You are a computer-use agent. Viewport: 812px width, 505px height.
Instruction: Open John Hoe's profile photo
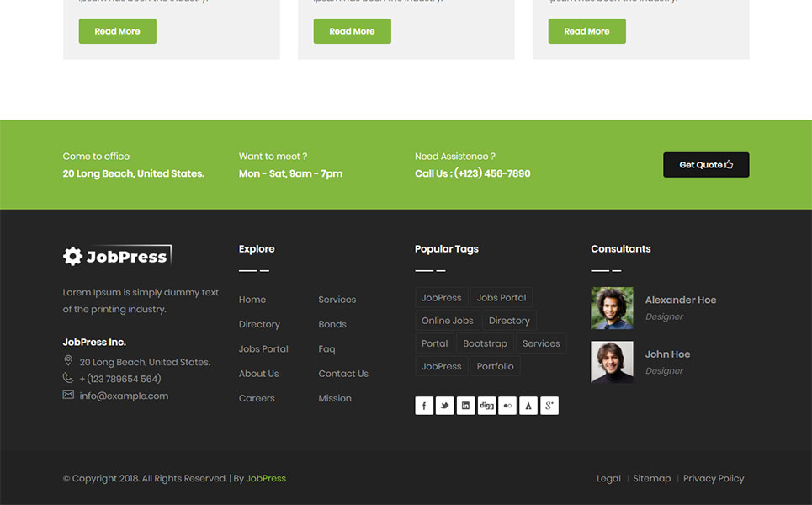click(612, 362)
